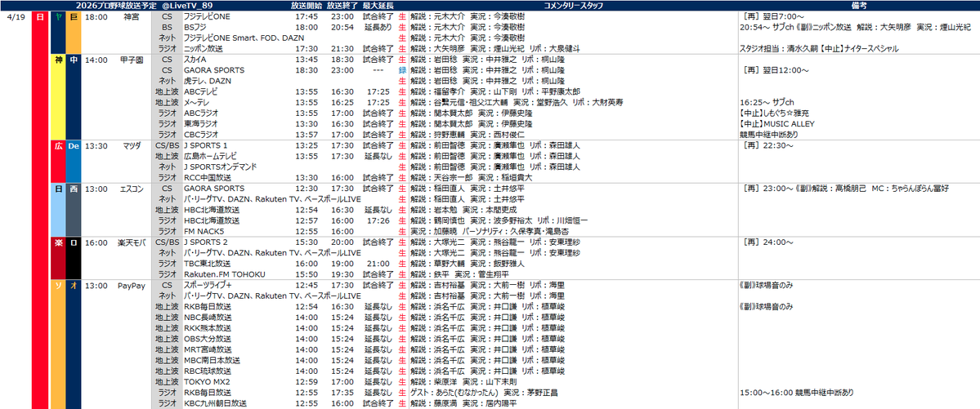Viewport: 980px width, 409px height.
Task: Select the 17:26 max extension cell
Action: coord(378,220)
